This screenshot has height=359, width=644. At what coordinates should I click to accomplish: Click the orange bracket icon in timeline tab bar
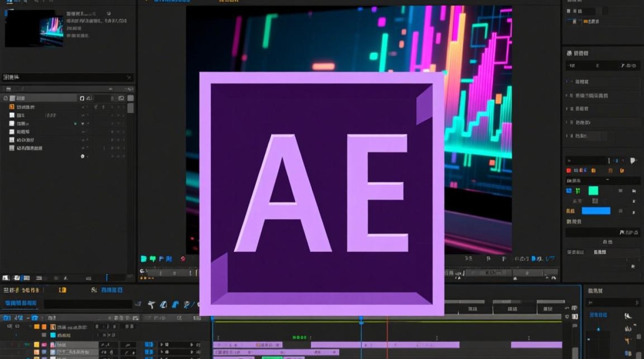[62, 290]
